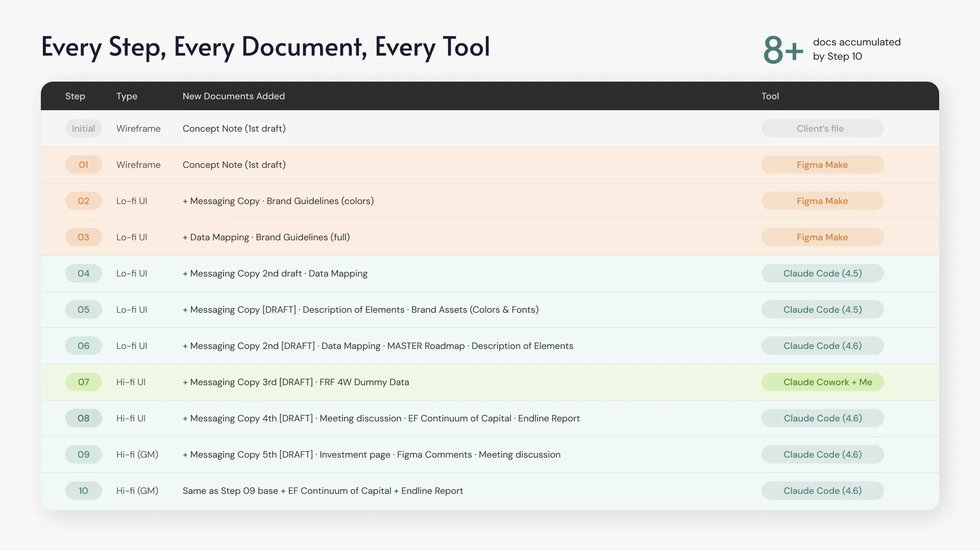
Task: Click step 09 cell mentioning 'Investment page'
Action: click(x=372, y=455)
